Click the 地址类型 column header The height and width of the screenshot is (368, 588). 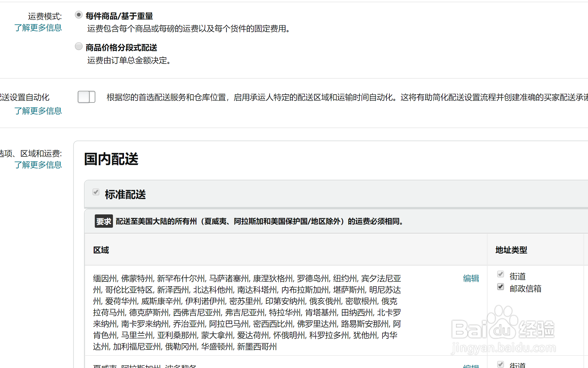(x=511, y=250)
